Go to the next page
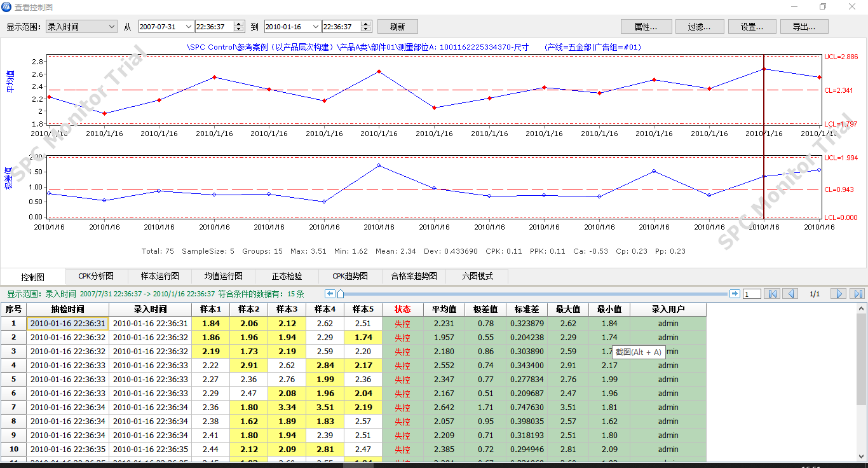Viewport: 868px width, 468px height. click(x=839, y=294)
